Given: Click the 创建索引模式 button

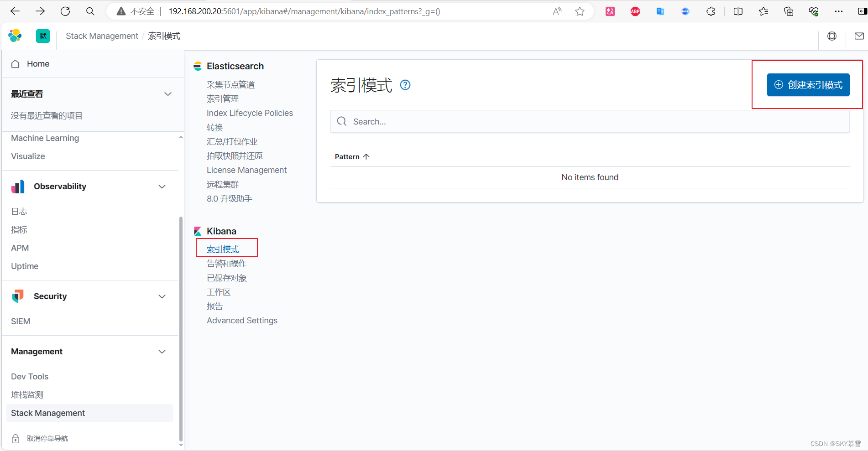Looking at the screenshot, I should (x=808, y=85).
